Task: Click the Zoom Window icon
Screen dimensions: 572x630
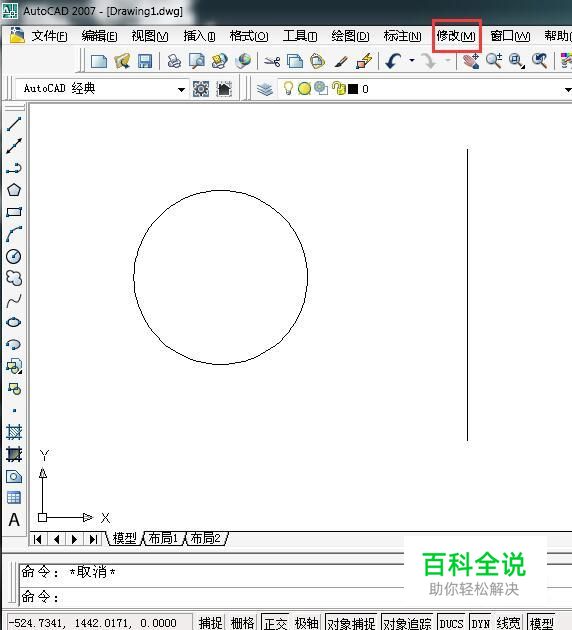Action: pyautogui.click(x=517, y=61)
